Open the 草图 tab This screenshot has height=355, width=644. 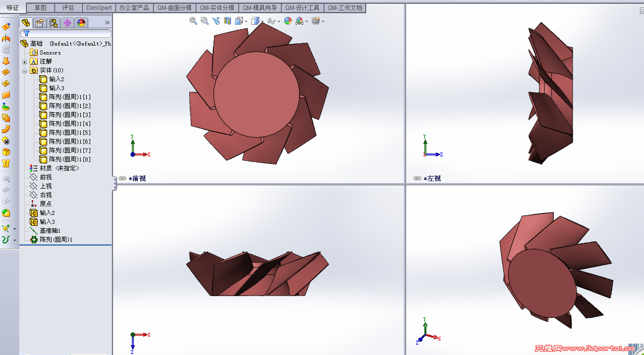(x=41, y=8)
